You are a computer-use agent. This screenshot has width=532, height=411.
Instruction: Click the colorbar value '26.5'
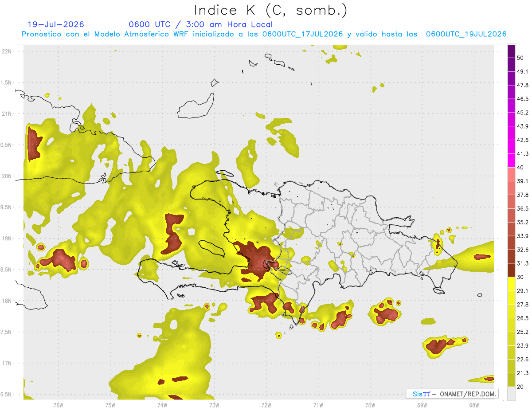(523, 318)
